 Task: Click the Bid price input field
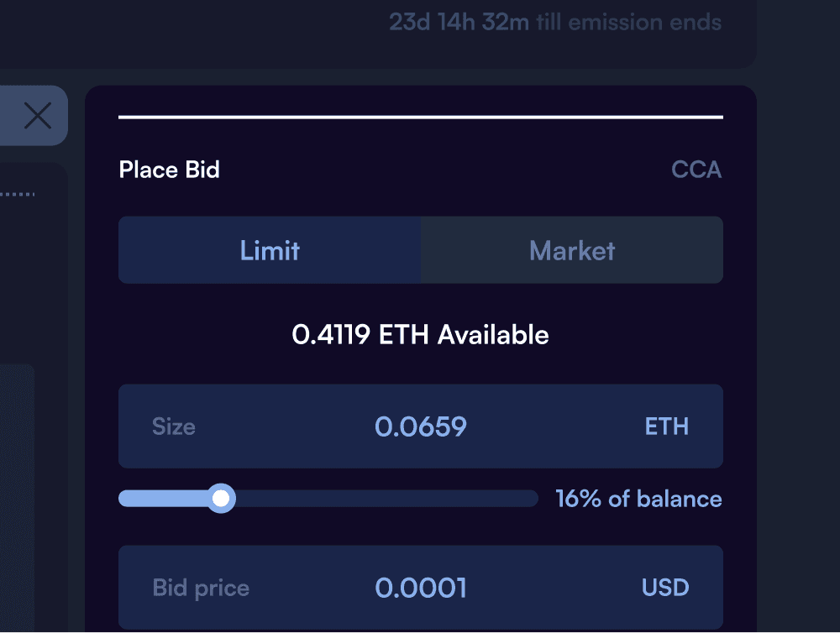[x=421, y=588]
